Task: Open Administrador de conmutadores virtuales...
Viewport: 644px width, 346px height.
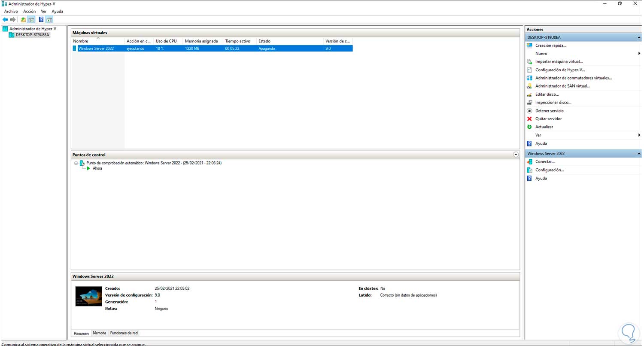Action: click(574, 78)
